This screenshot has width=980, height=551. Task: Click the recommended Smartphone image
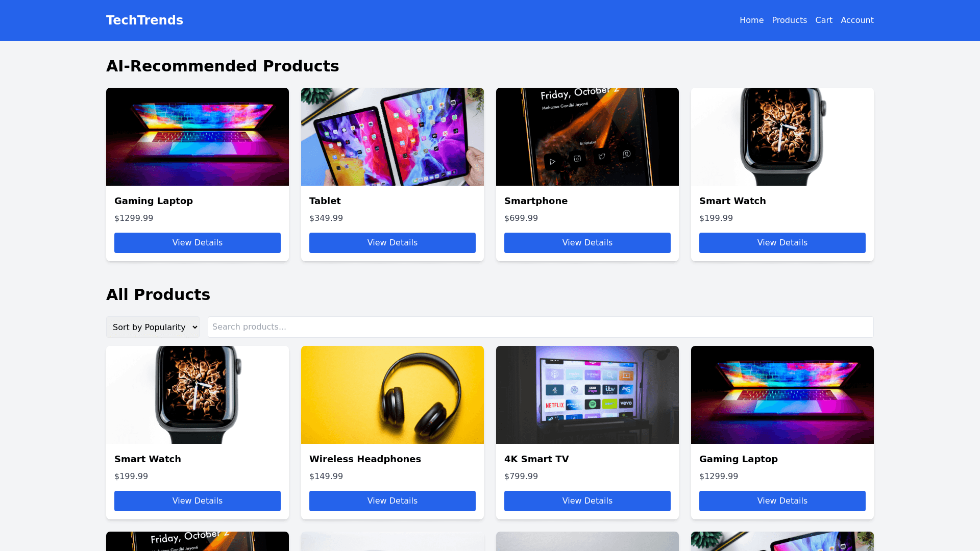tap(587, 137)
